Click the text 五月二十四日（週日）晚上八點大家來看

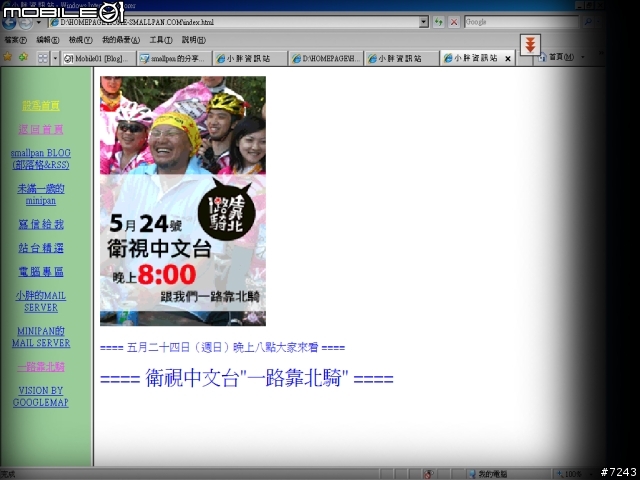point(222,348)
